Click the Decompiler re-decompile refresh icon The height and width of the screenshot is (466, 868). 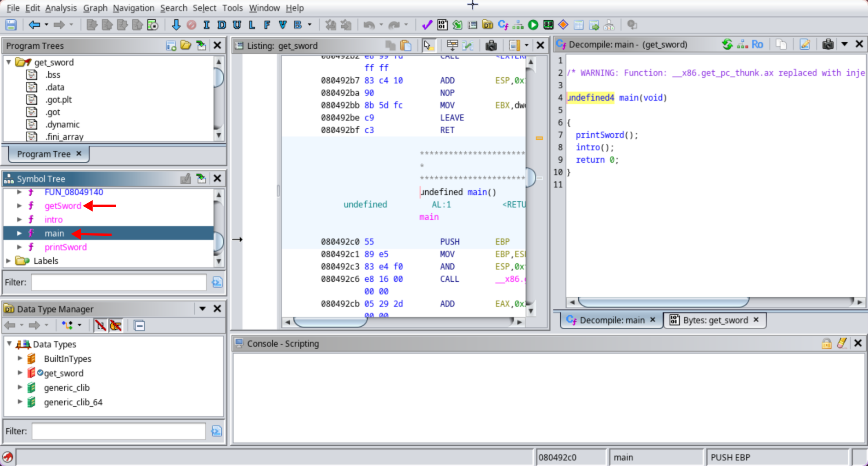point(727,45)
